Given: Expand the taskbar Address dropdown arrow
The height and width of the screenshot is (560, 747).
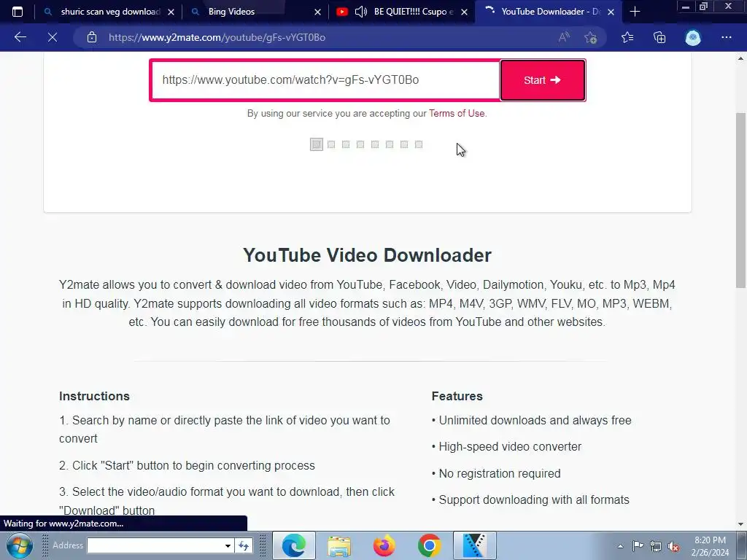Looking at the screenshot, I should [228, 545].
